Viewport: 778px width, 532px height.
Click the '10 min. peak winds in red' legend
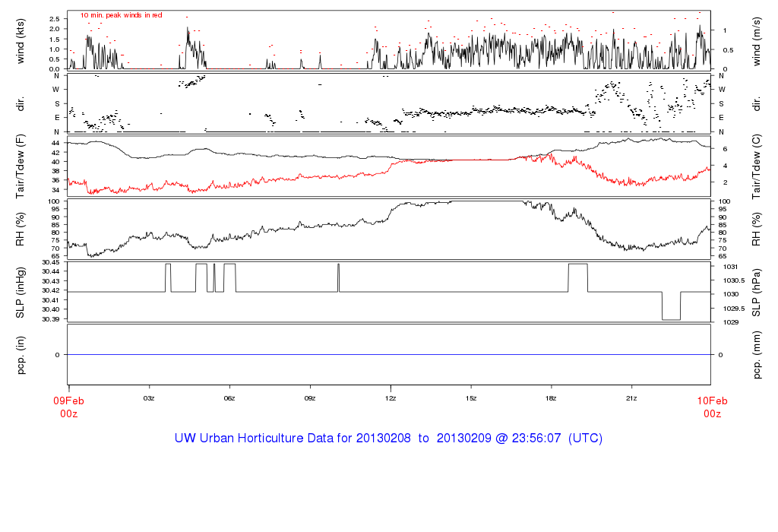(122, 15)
